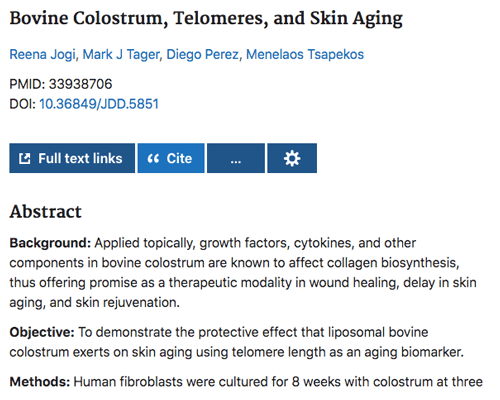Click the Methods label in abstract
Screen dimensions: 500x400
[40, 382]
